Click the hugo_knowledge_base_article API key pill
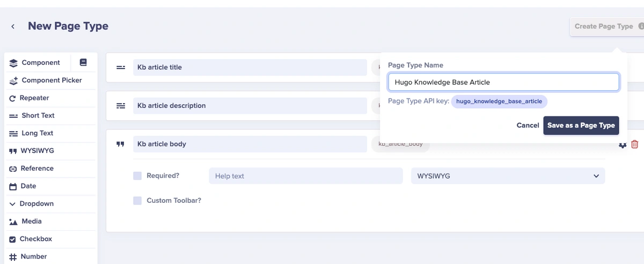644x264 pixels. coord(499,101)
